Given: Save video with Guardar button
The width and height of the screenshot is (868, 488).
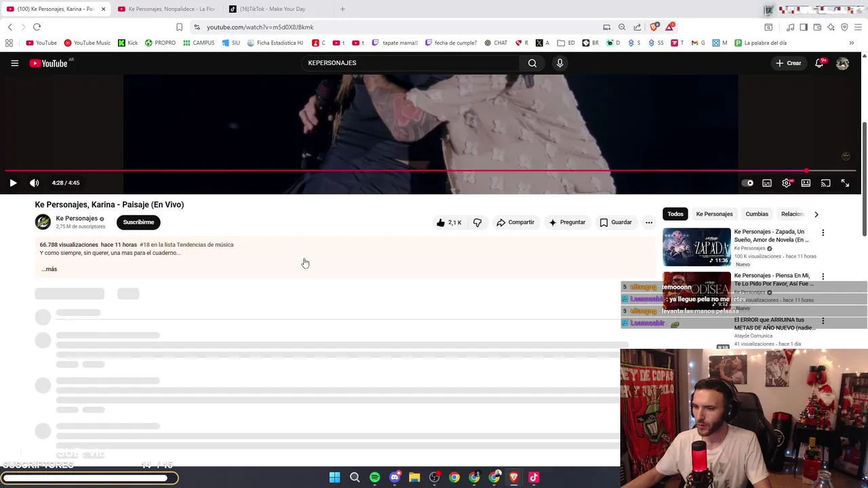Looking at the screenshot, I should point(616,222).
